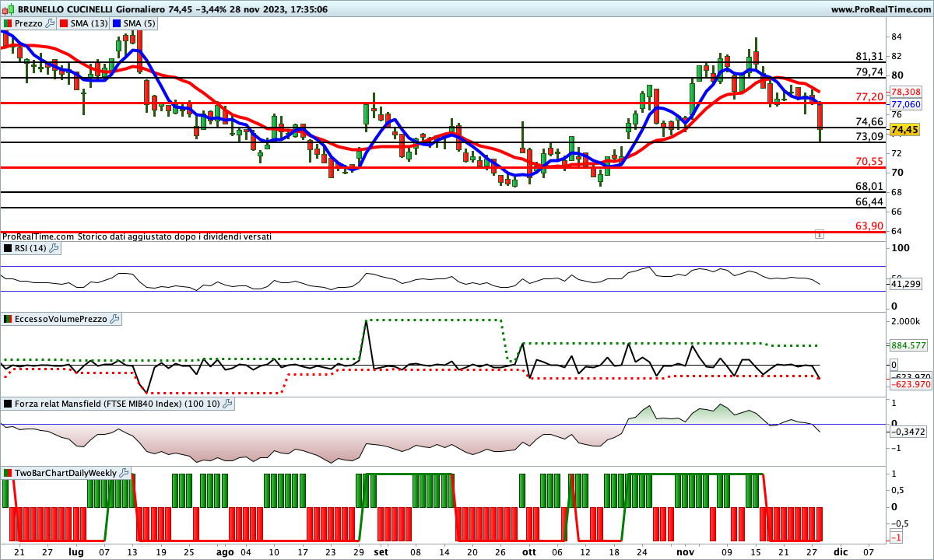Click the SMA value label 78,308

pyautogui.click(x=905, y=91)
